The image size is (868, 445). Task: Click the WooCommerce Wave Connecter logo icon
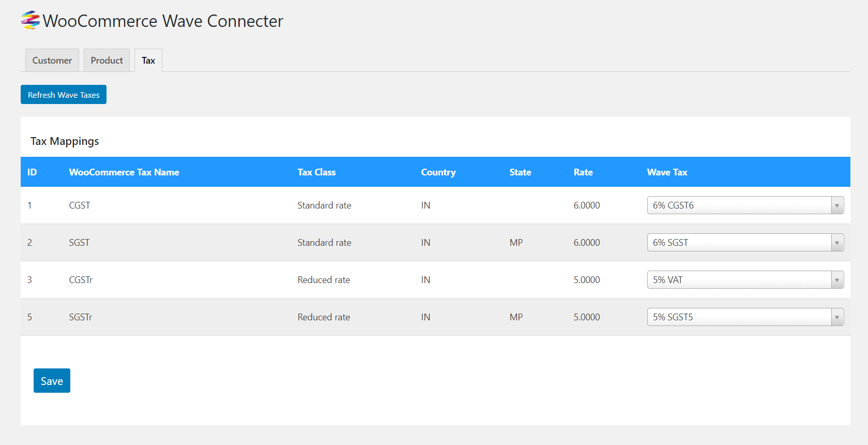coord(31,20)
